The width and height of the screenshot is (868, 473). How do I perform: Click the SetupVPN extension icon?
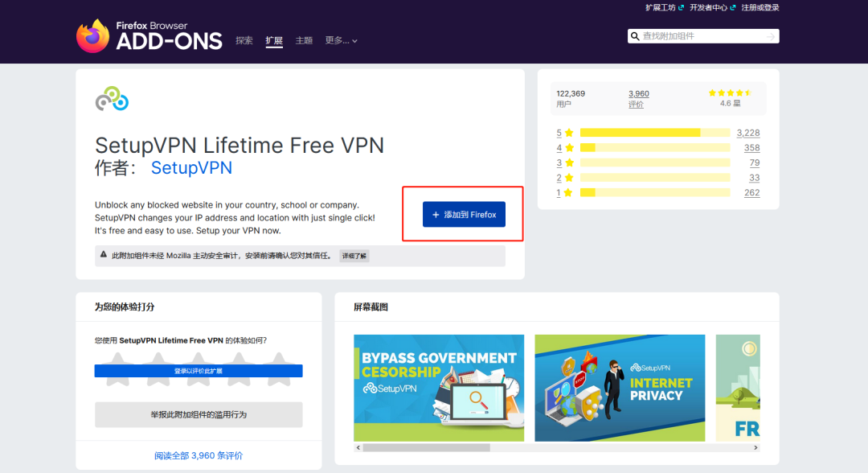click(112, 99)
